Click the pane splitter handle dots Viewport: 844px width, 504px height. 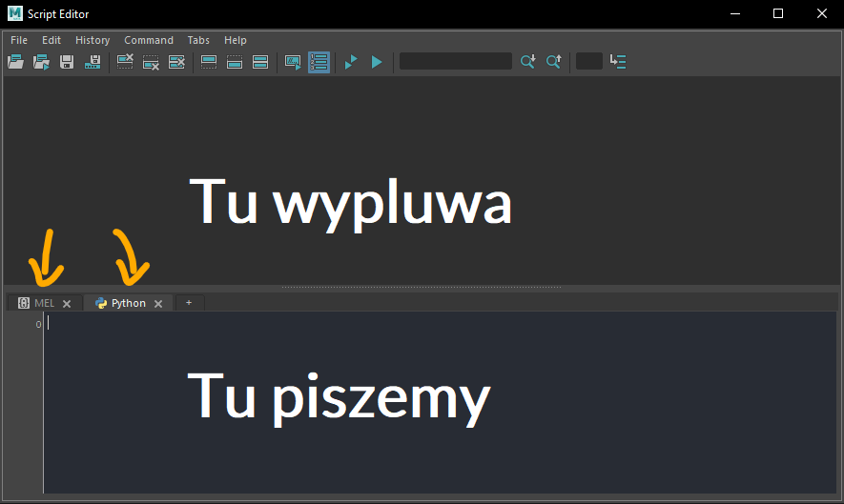pos(422,287)
